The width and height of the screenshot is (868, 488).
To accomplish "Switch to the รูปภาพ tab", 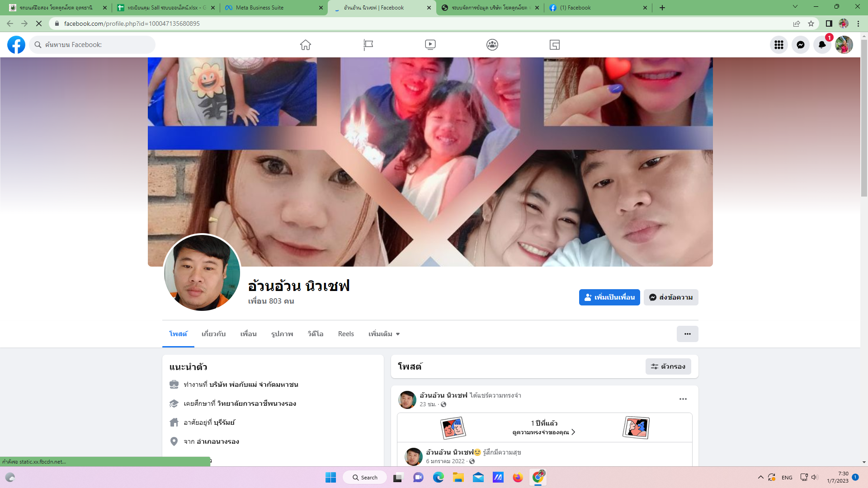I will pos(282,334).
